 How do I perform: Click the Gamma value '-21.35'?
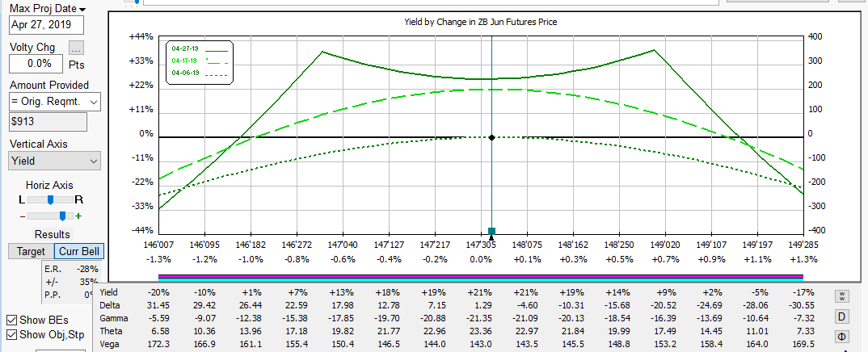pos(481,318)
